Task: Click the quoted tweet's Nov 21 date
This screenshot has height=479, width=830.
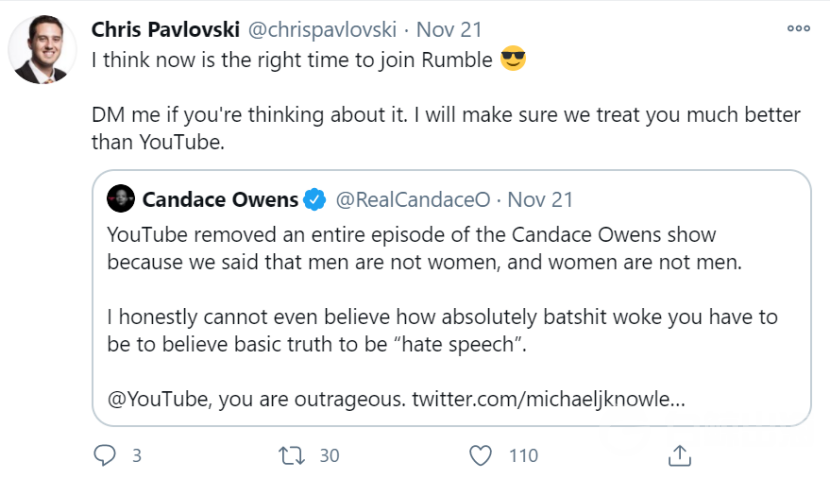Action: (540, 199)
